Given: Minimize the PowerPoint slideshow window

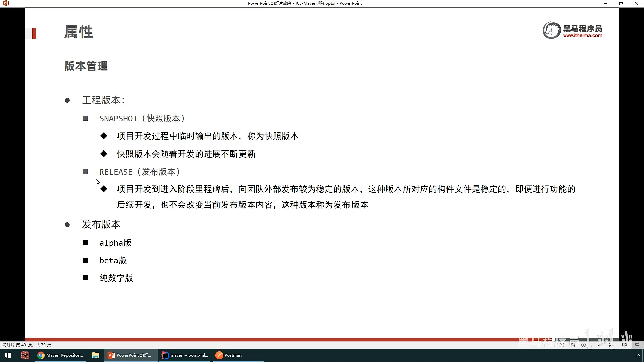Looking at the screenshot, I should 605,3.
